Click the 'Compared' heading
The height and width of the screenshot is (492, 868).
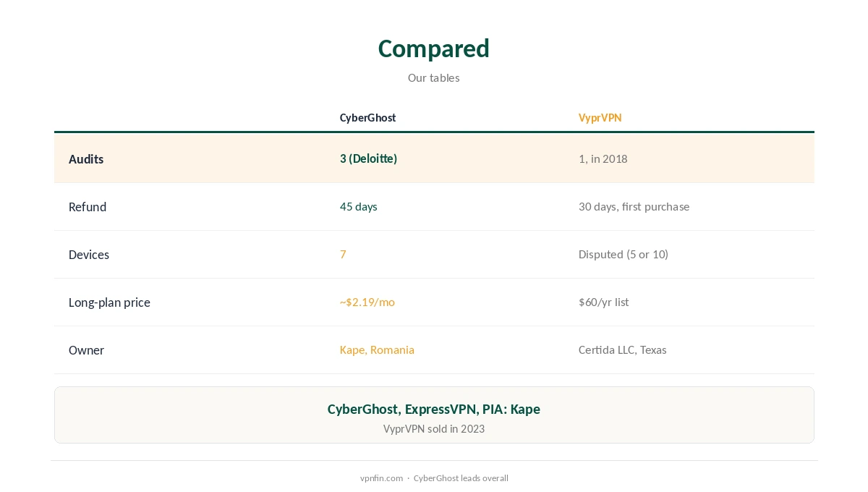433,48
